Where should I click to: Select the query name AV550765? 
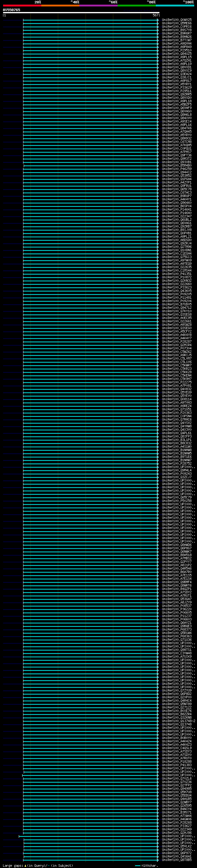coord(11,10)
